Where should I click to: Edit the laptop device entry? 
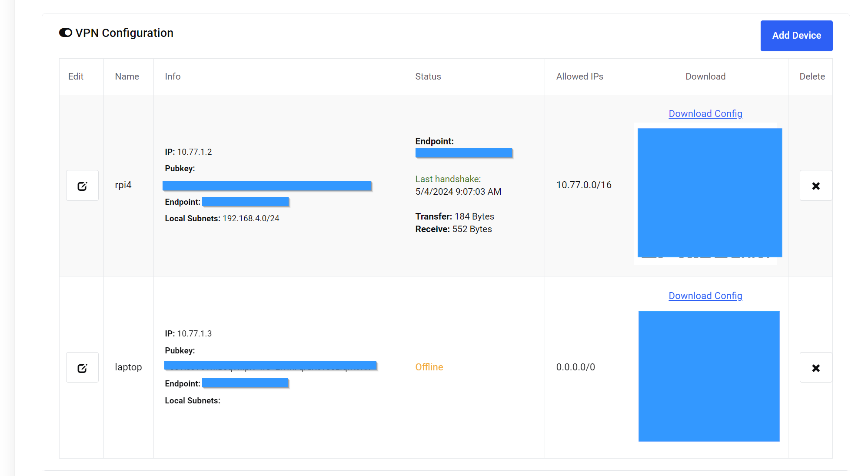tap(82, 368)
